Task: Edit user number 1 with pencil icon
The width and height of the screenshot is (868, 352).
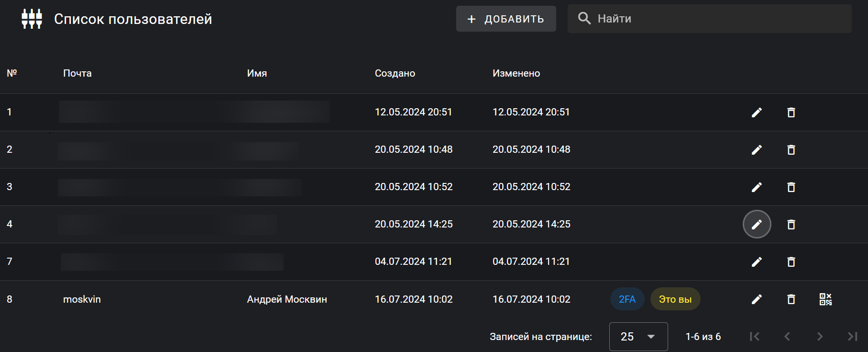Action: pyautogui.click(x=757, y=113)
